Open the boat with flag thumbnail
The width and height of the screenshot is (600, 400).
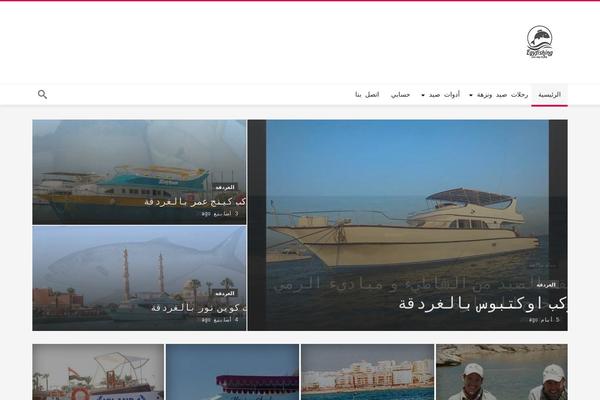98,372
